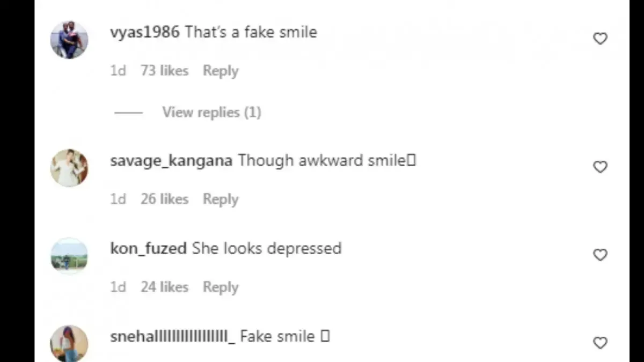This screenshot has height=362, width=644.
Task: Open the savage_kangana username link
Action: (171, 161)
